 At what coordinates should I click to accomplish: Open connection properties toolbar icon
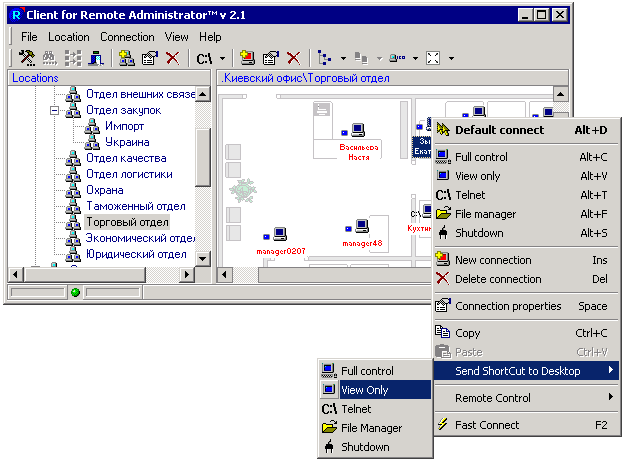pyautogui.click(x=271, y=58)
